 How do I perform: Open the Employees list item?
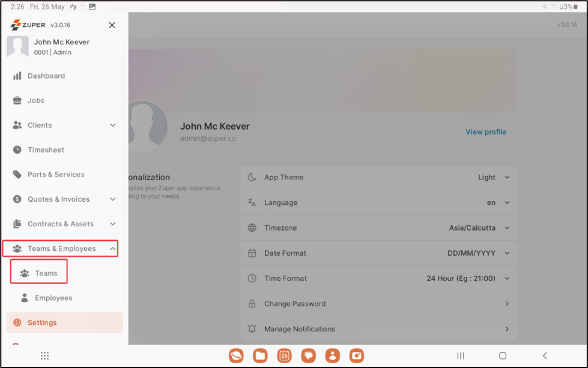tap(53, 298)
